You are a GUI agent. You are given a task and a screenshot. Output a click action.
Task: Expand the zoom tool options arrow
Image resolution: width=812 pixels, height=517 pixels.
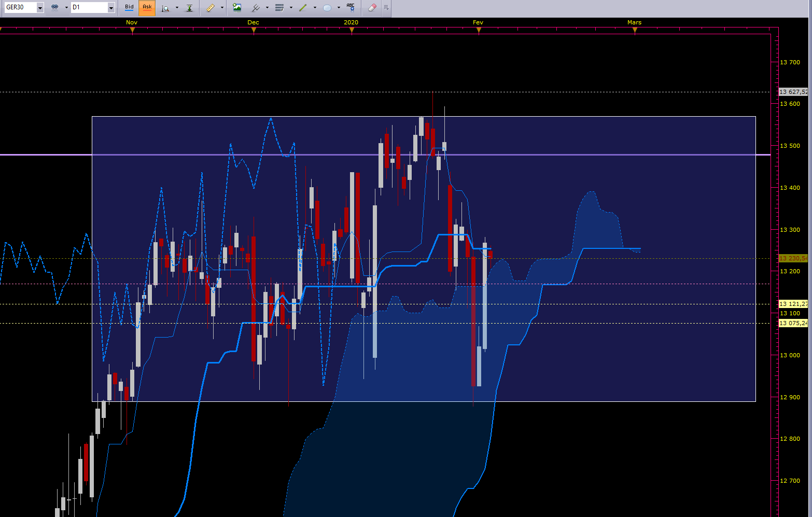[x=177, y=8]
